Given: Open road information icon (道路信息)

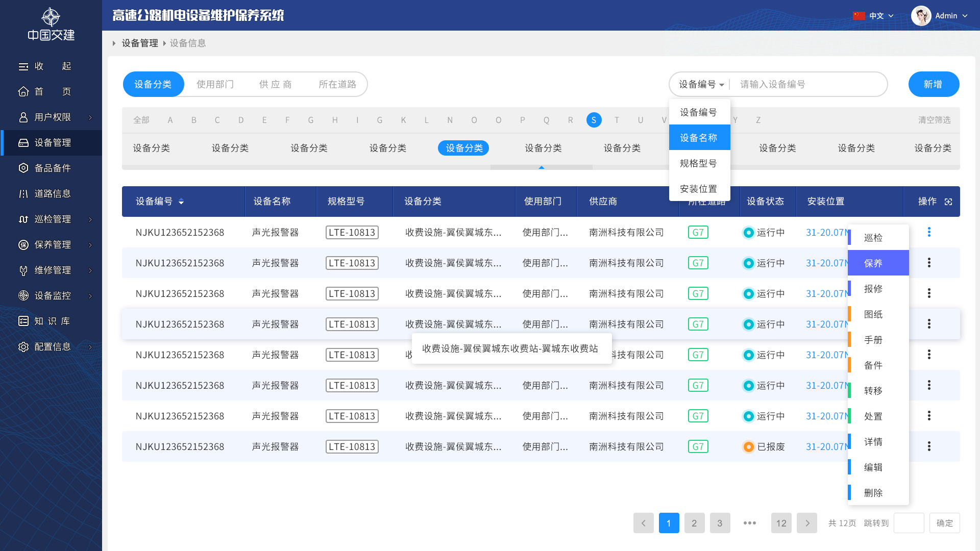Looking at the screenshot, I should (23, 194).
